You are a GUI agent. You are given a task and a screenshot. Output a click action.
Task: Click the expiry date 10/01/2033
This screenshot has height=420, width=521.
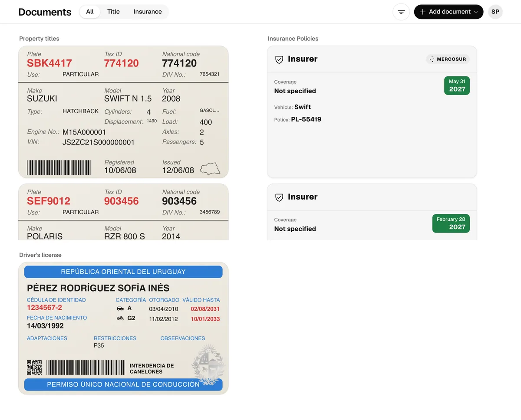(x=205, y=319)
